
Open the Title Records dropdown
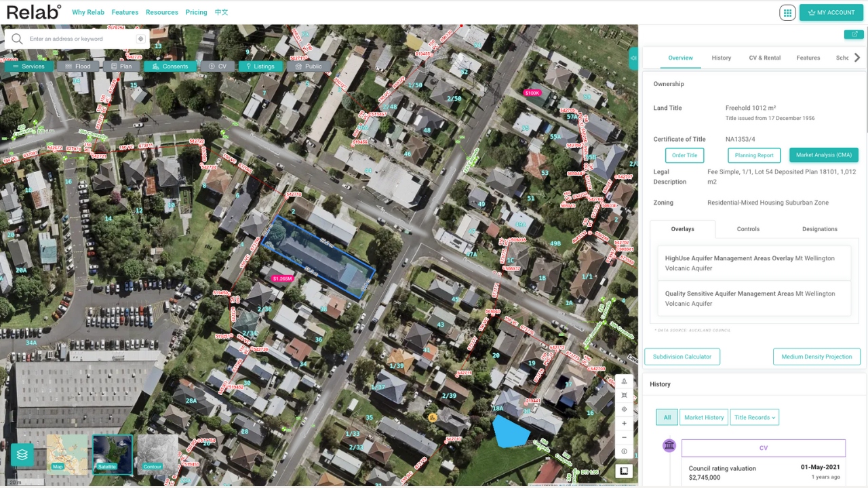coord(754,418)
